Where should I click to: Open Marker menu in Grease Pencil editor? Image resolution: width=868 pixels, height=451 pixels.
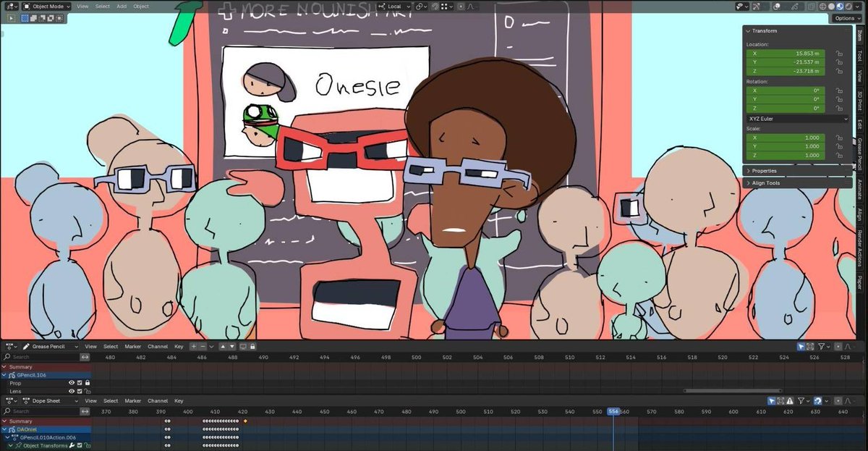132,347
